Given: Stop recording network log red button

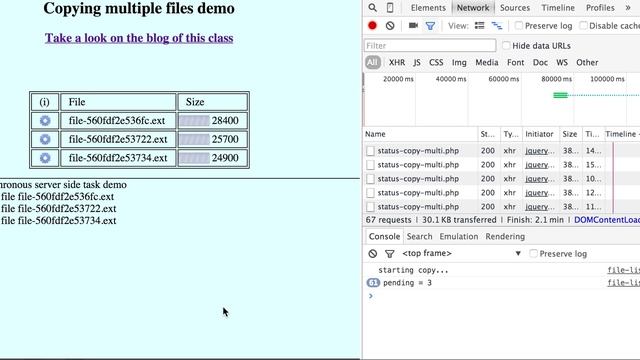Looking at the screenshot, I should (x=372, y=26).
